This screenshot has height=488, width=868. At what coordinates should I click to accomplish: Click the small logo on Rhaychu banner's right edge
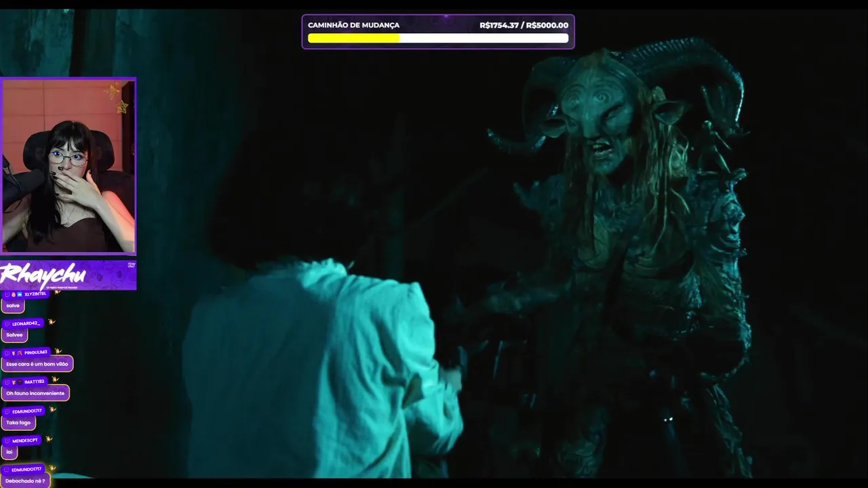tap(132, 265)
